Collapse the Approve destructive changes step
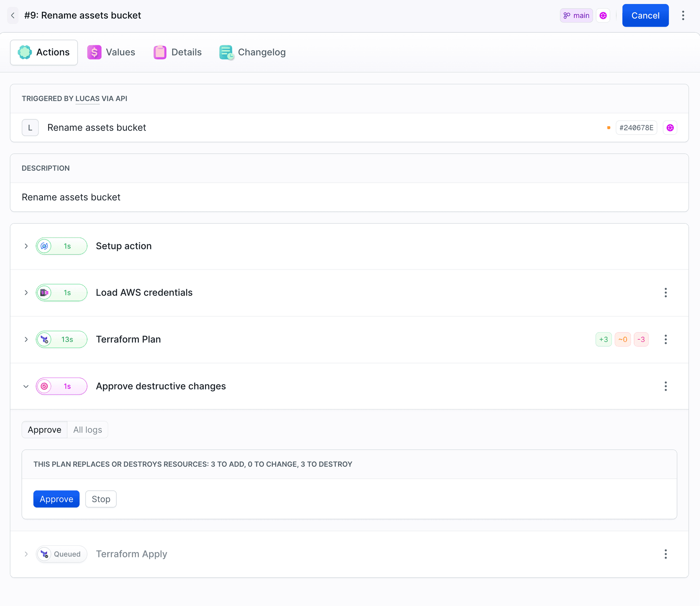 [26, 386]
